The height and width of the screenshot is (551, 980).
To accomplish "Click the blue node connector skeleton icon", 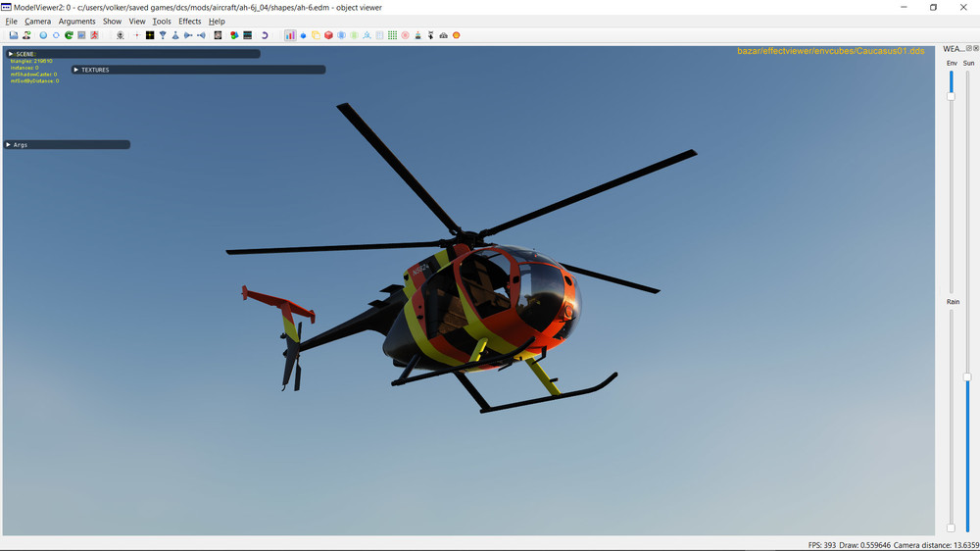I will coord(367,35).
